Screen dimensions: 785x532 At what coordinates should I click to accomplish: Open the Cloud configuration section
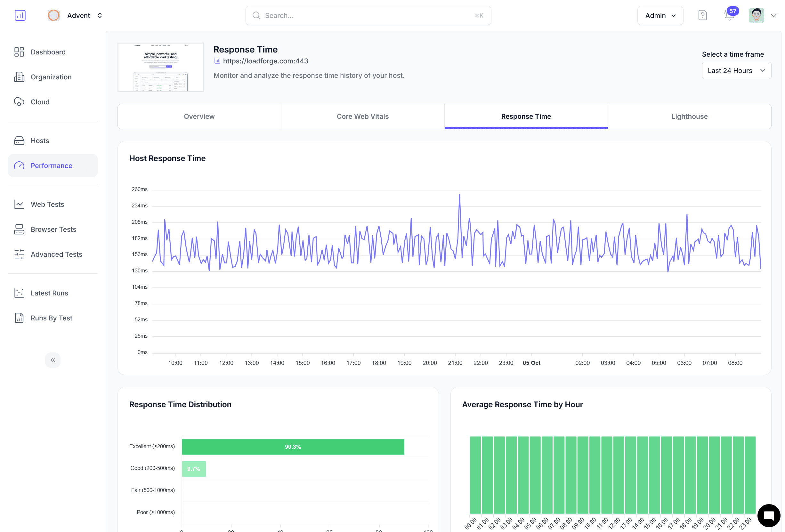pos(40,102)
